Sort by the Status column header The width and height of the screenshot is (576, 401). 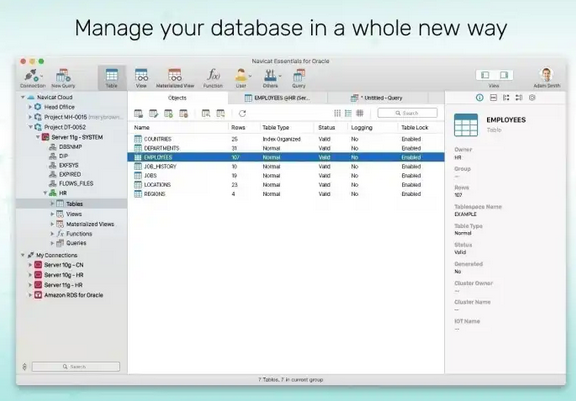tap(327, 127)
